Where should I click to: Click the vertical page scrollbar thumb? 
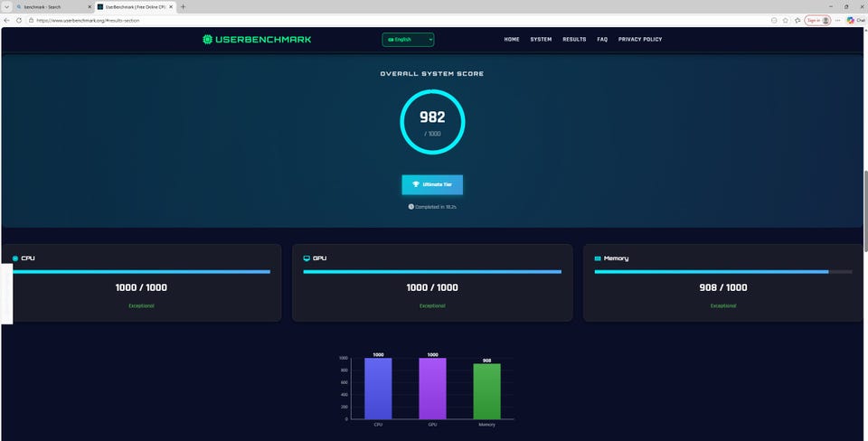(x=864, y=211)
